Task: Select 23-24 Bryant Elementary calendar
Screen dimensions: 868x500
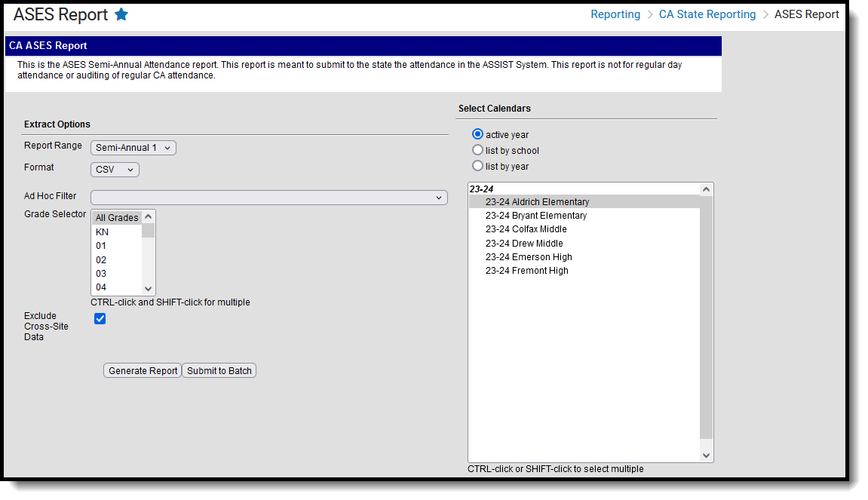Action: [584, 216]
